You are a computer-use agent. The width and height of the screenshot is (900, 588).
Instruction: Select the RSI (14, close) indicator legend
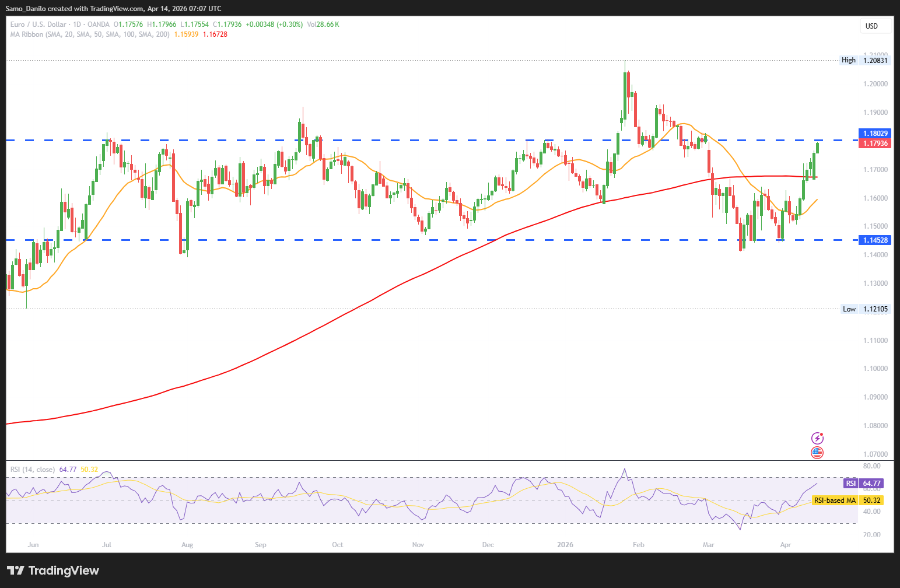33,470
